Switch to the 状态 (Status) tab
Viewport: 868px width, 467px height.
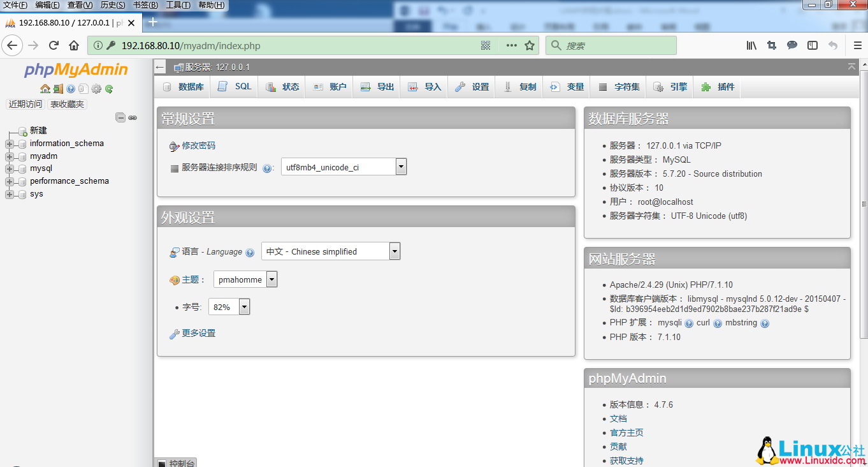coord(286,86)
